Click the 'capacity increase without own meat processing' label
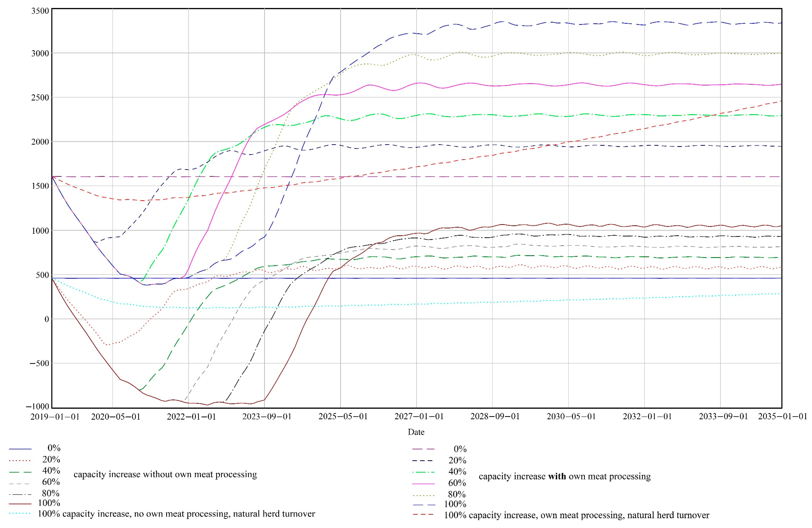812x528 pixels. (x=165, y=475)
